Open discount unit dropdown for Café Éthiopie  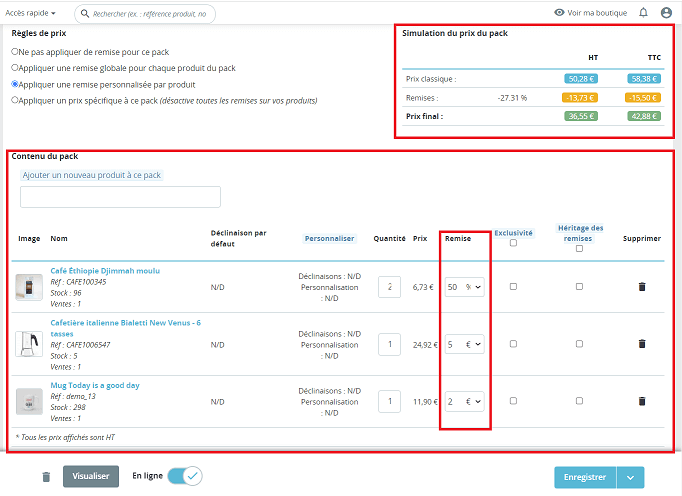click(474, 287)
